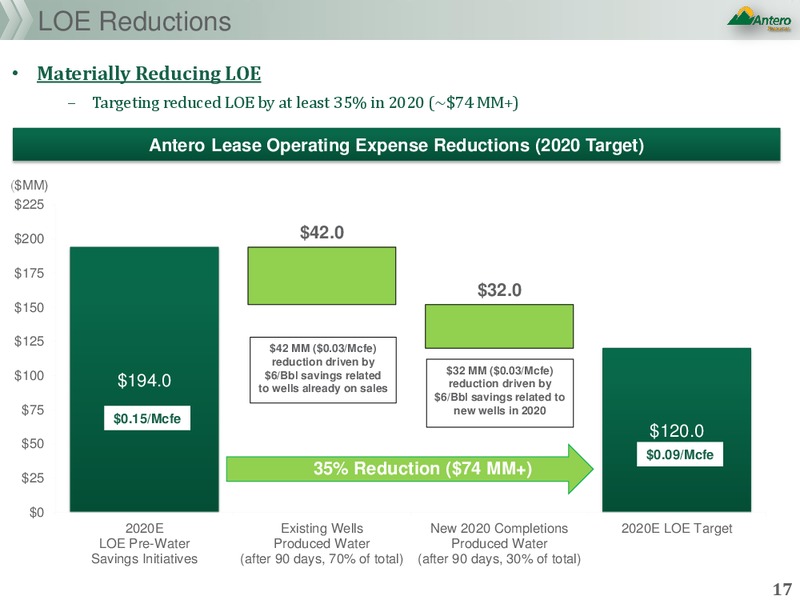Click the '2020E LOE Target' category label
This screenshot has height=600, width=800.
(x=677, y=529)
